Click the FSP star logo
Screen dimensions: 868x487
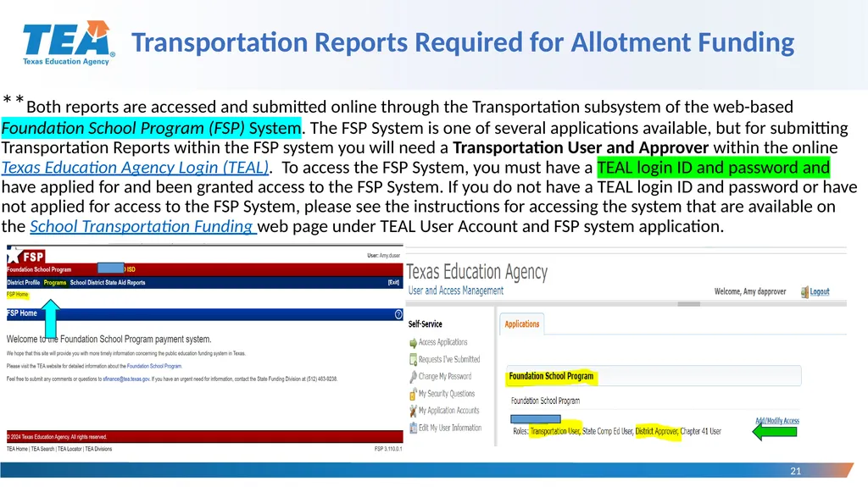26,257
